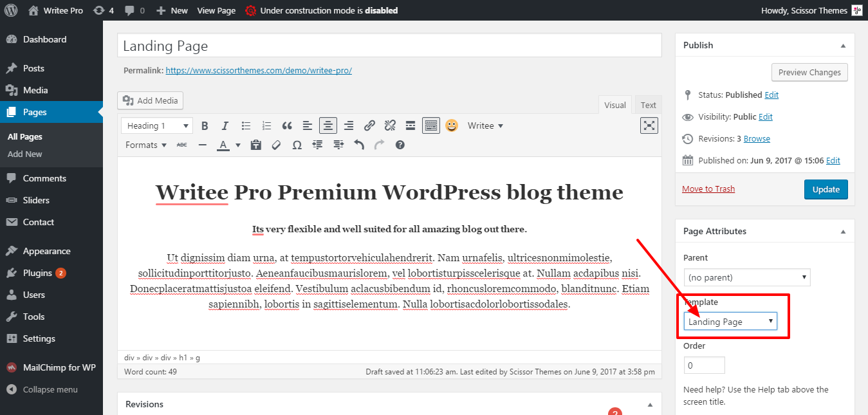Open MailChimp for WP menu
868x415 pixels.
click(51, 367)
